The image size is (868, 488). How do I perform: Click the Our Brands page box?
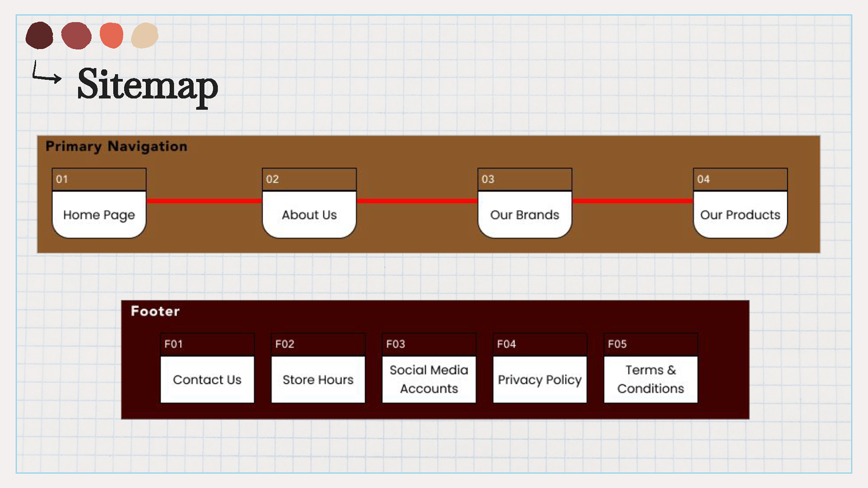point(524,215)
